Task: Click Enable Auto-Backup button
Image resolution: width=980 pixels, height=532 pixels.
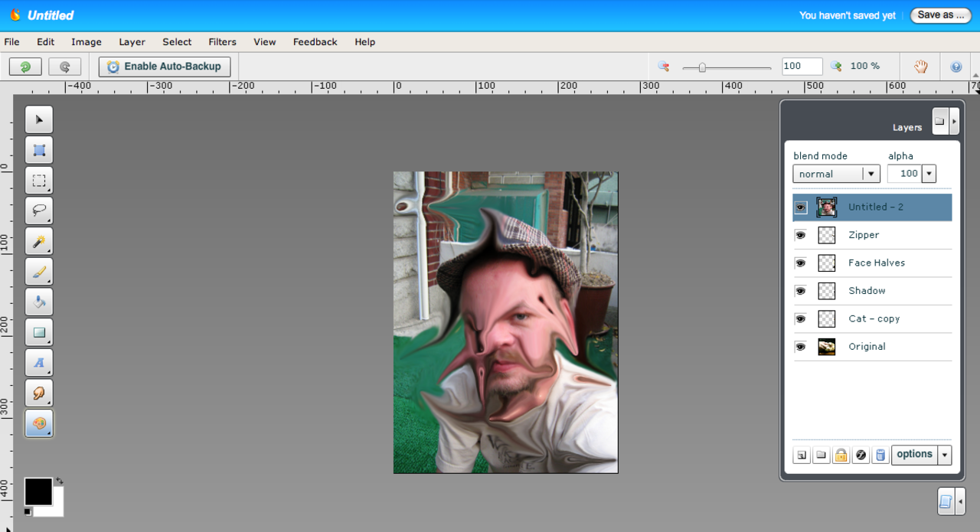Action: (164, 67)
